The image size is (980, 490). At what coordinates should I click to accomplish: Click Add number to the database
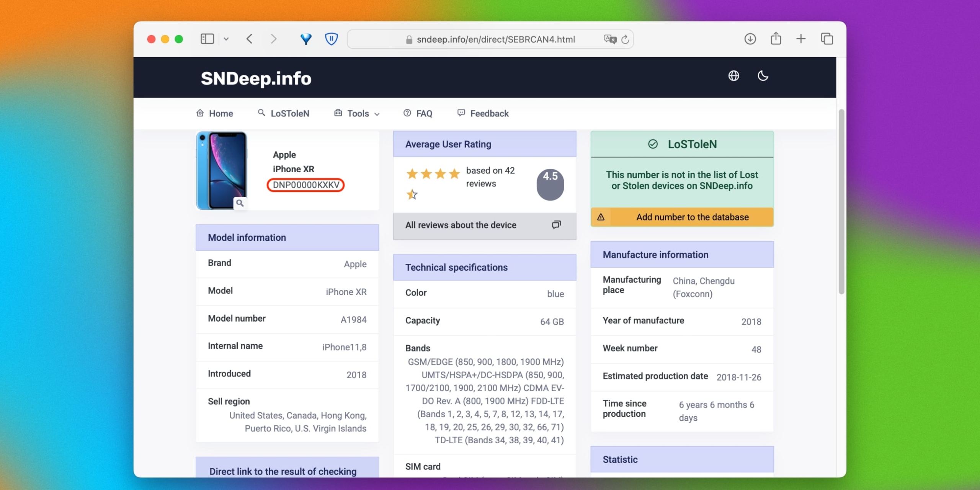pos(682,217)
